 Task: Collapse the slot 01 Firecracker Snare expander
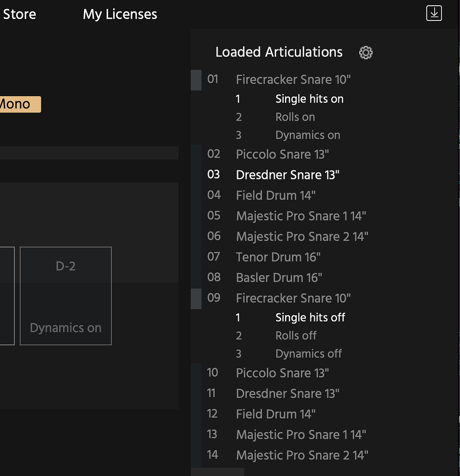point(195,80)
